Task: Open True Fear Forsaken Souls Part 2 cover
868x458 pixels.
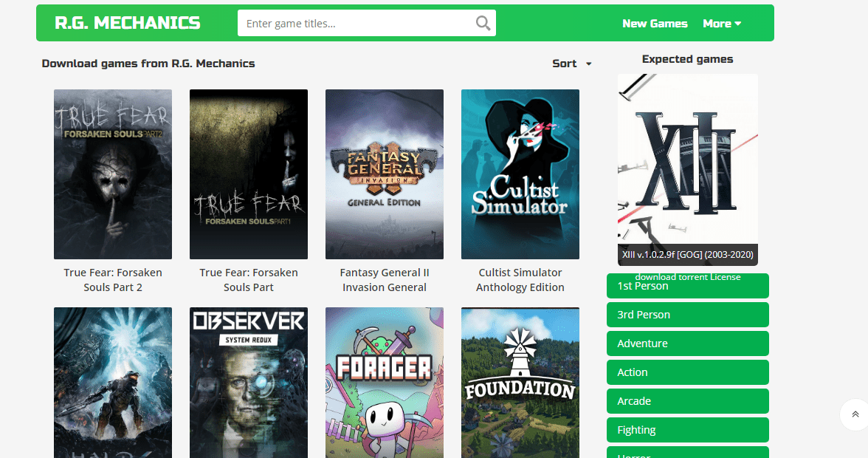Action: 113,174
